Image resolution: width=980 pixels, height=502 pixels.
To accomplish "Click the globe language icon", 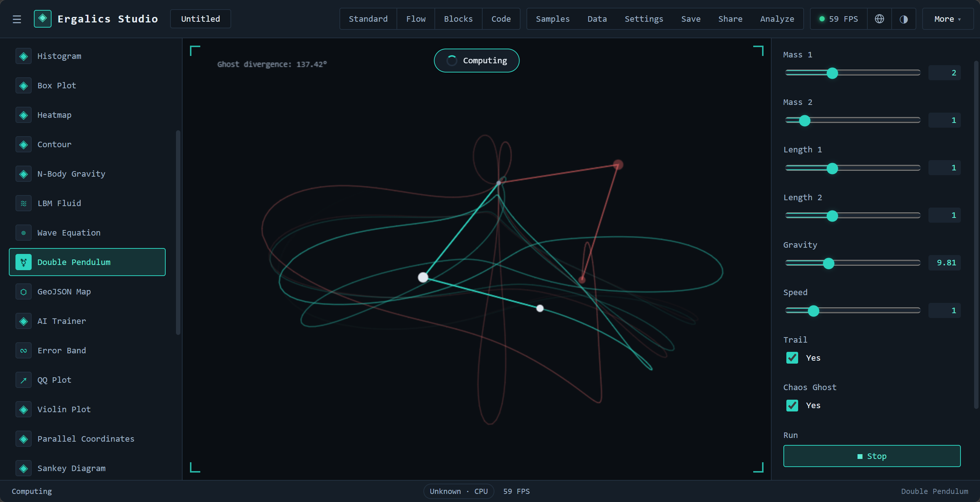I will [x=879, y=19].
